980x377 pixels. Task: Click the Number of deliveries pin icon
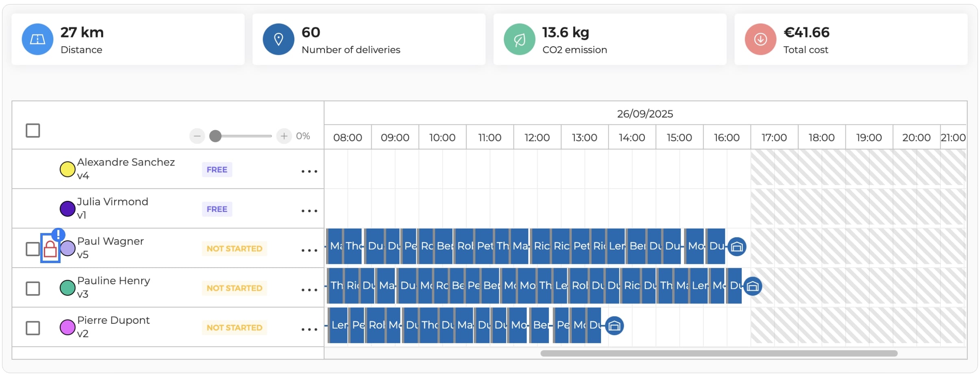(279, 39)
